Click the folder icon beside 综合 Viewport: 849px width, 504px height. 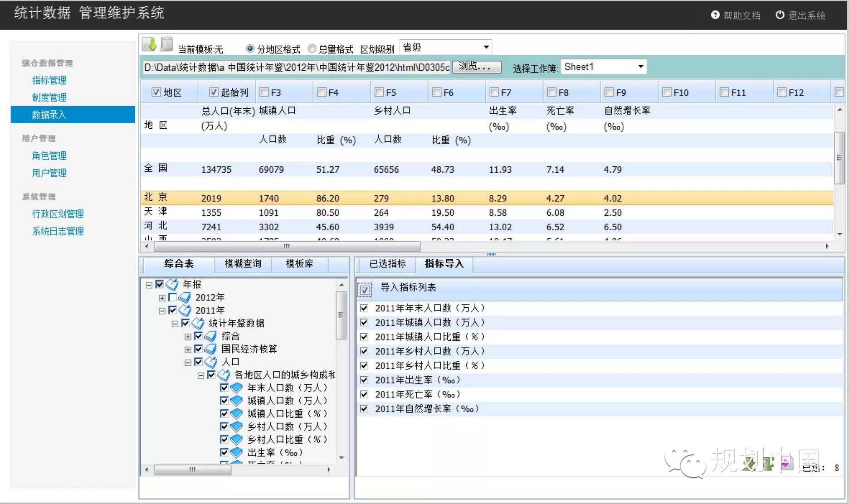tap(210, 336)
